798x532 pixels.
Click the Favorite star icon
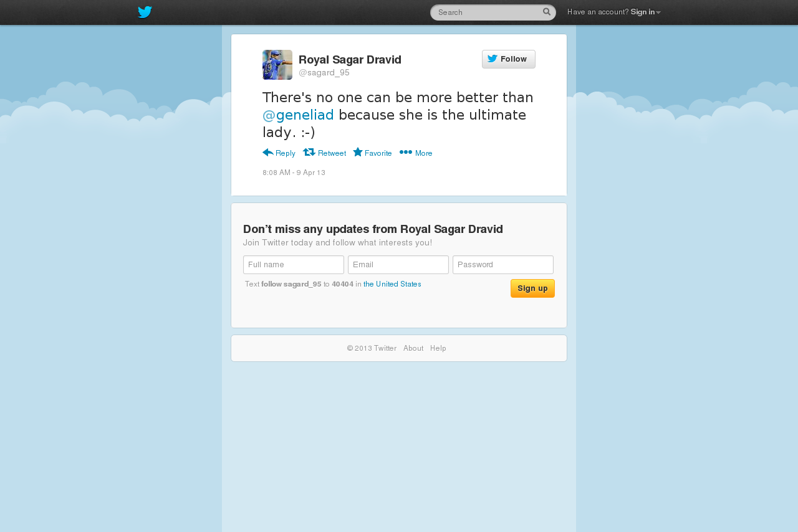tap(358, 152)
